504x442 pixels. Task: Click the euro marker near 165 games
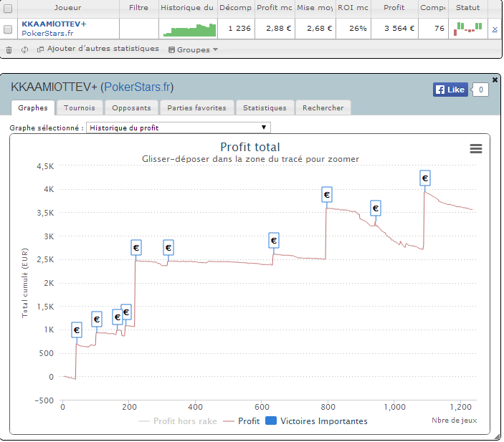tap(117, 317)
